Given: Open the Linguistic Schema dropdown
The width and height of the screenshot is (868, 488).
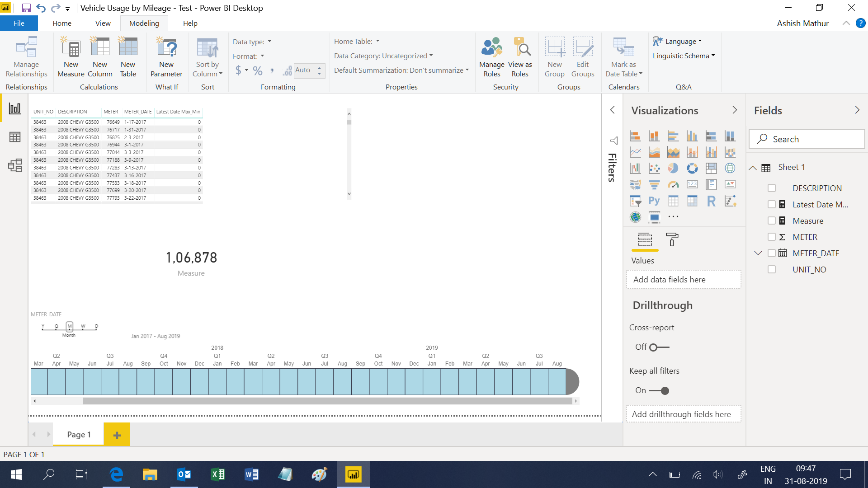Looking at the screenshot, I should (684, 56).
